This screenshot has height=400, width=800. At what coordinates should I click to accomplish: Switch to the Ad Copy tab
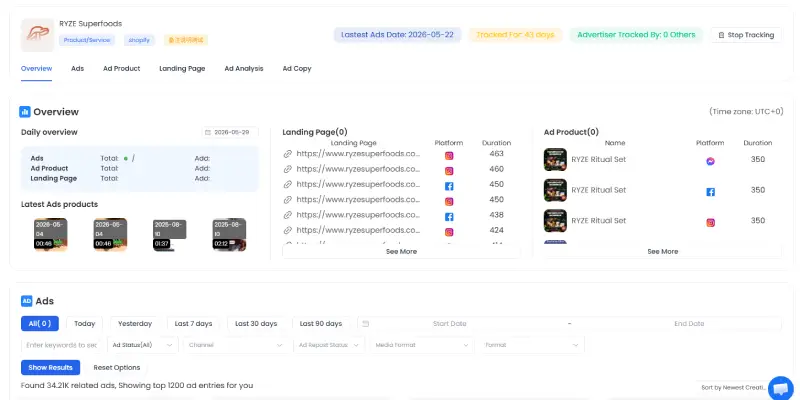297,68
